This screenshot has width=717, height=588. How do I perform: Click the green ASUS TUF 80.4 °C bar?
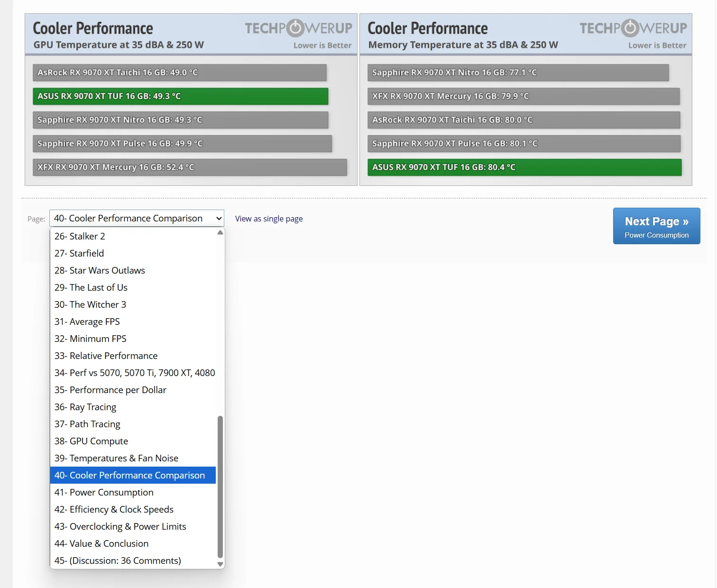(x=524, y=167)
